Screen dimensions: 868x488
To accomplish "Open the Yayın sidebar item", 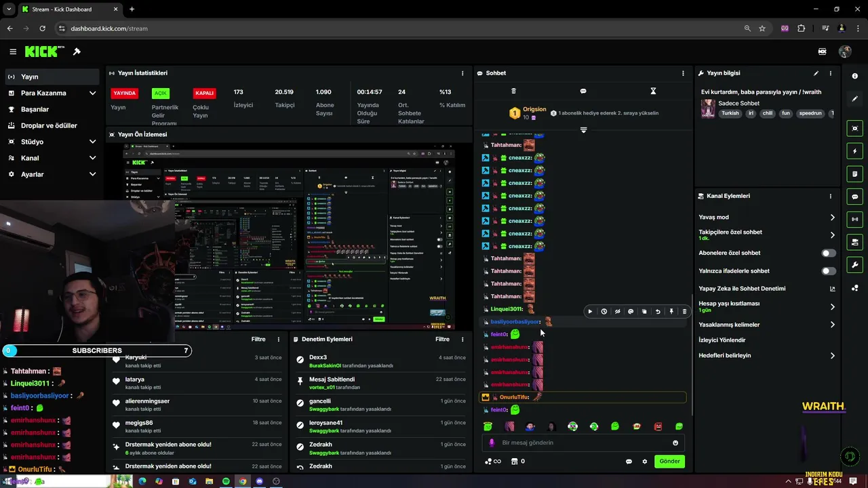I will [x=52, y=77].
